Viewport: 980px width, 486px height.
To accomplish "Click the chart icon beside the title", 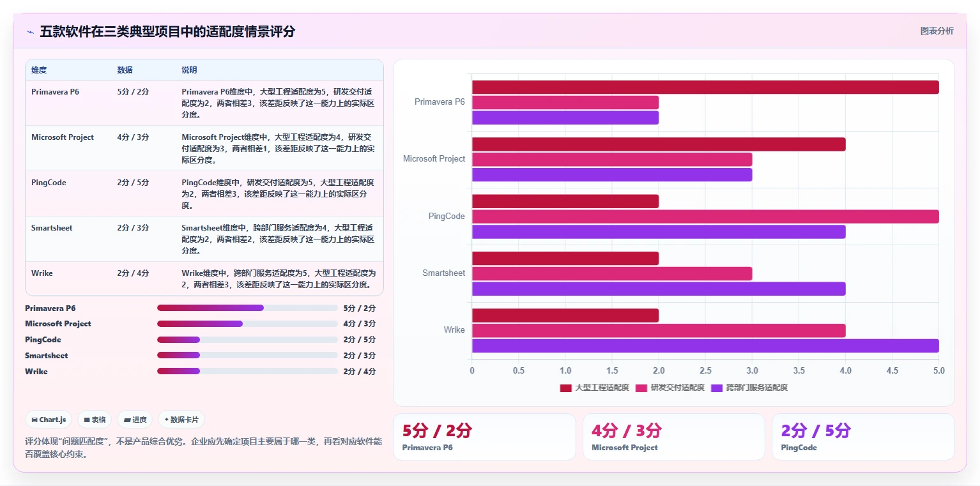I will point(30,32).
